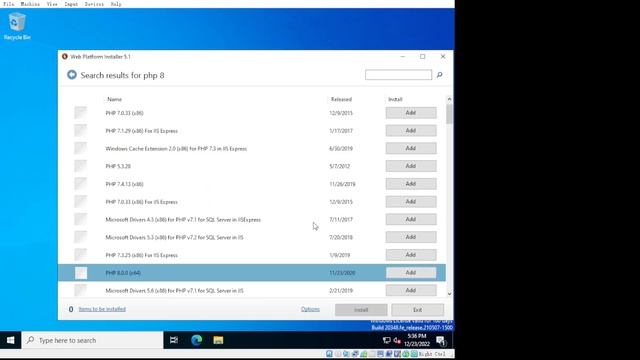Image resolution: width=640 pixels, height=360 pixels.
Task: Open the VirtualBox Help menu
Action: pos(116,4)
